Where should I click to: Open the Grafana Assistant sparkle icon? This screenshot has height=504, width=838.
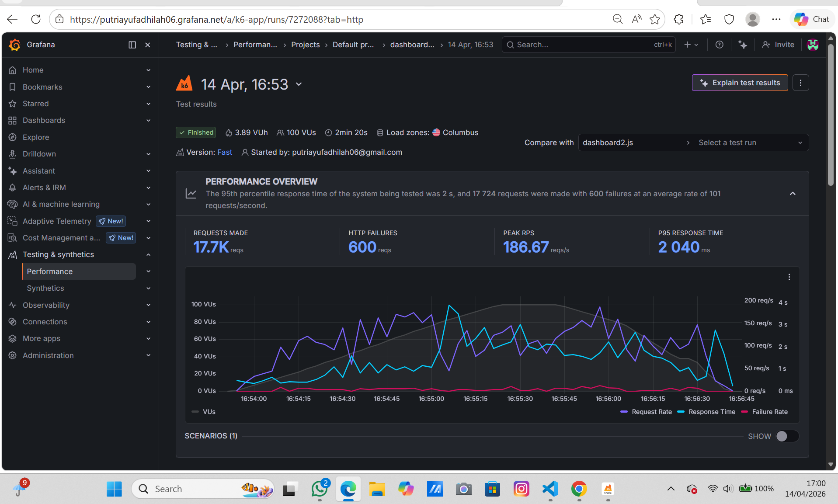click(743, 45)
